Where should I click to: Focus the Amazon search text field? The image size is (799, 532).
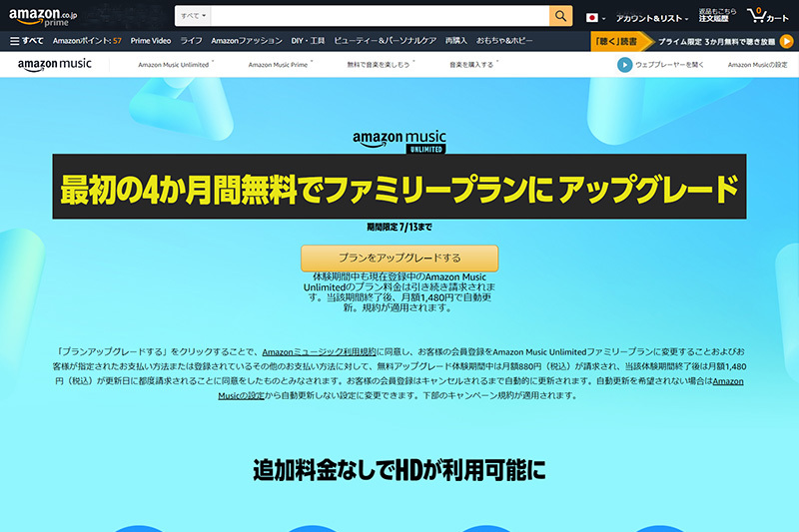pyautogui.click(x=380, y=16)
